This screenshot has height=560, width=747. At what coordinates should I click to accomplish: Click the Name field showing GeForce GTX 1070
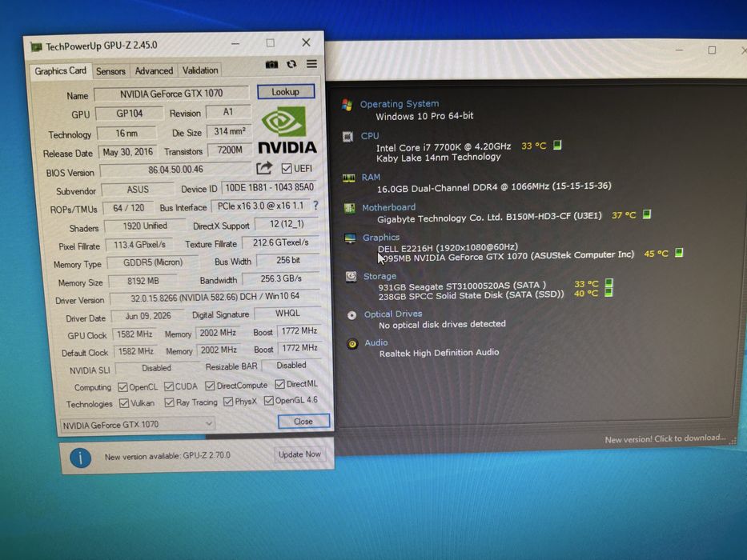[x=171, y=94]
